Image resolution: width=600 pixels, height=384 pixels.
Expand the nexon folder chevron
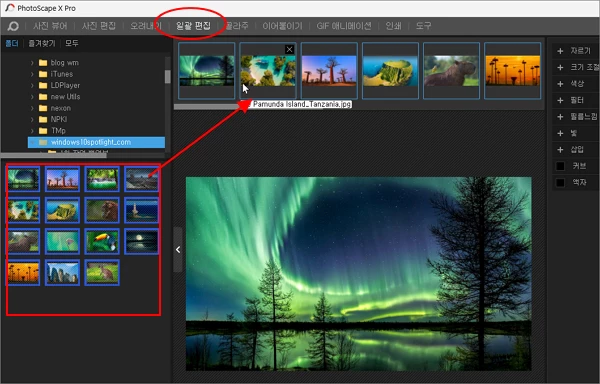pos(32,108)
